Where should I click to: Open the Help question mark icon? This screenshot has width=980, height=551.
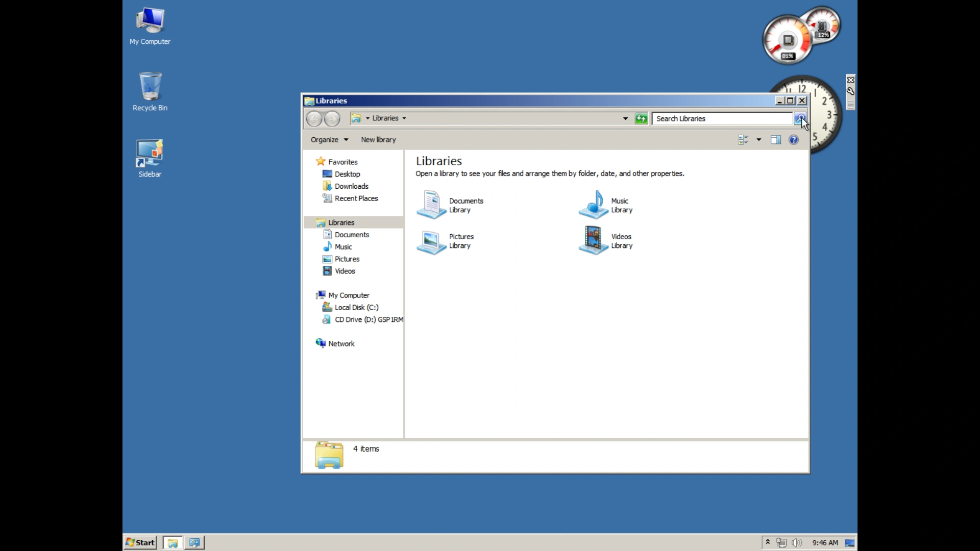click(x=794, y=139)
